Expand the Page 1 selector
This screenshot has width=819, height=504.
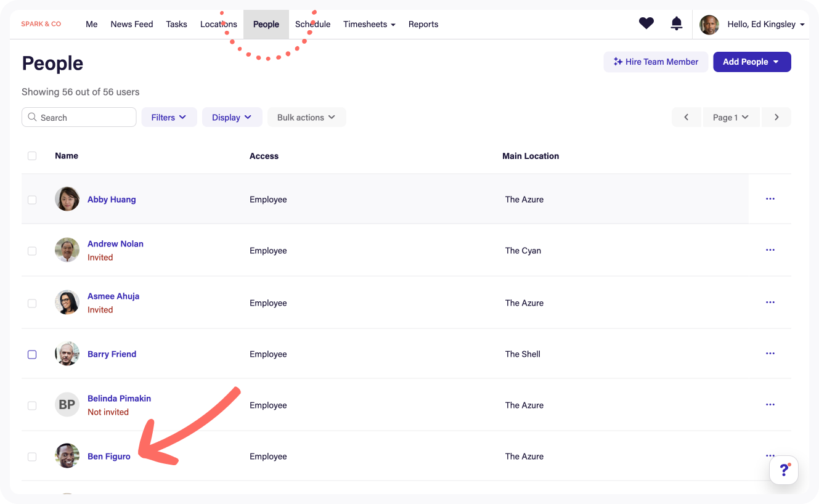[x=731, y=117]
